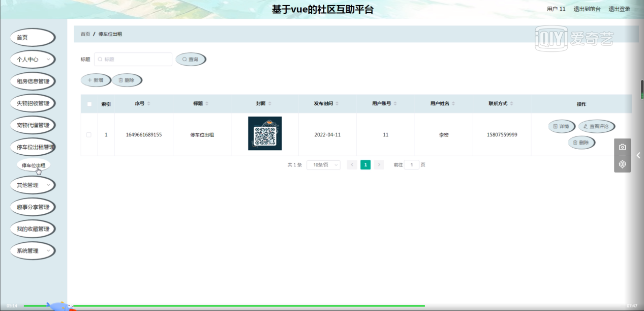Delete the row using its 删除 button
This screenshot has height=311, width=644.
pos(581,143)
